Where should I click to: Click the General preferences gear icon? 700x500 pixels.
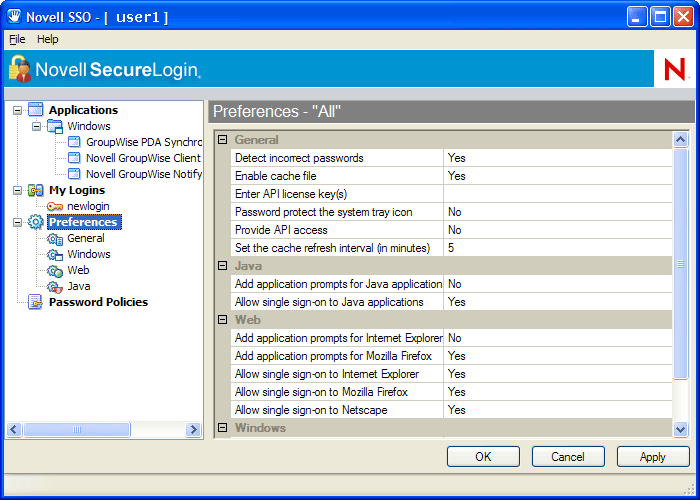tap(55, 238)
